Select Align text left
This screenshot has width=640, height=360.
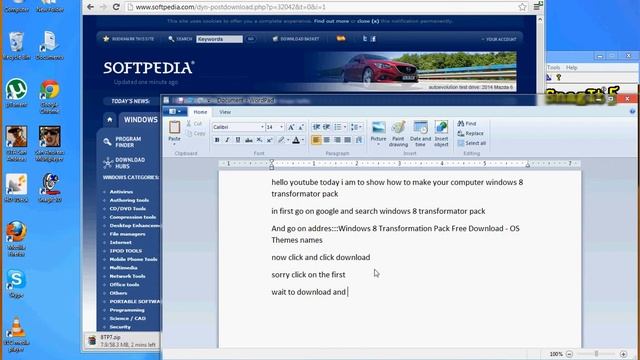tap(316, 140)
